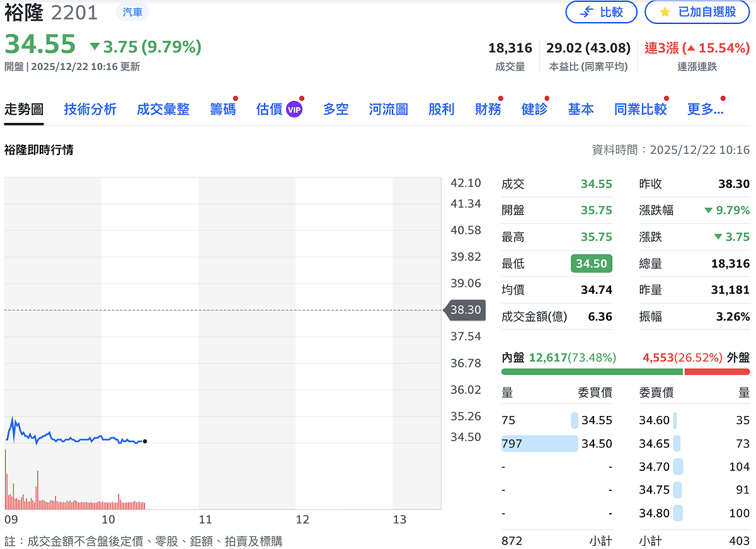The image size is (756, 549).
Task: Click the ask price 34.70
Action: (x=655, y=467)
